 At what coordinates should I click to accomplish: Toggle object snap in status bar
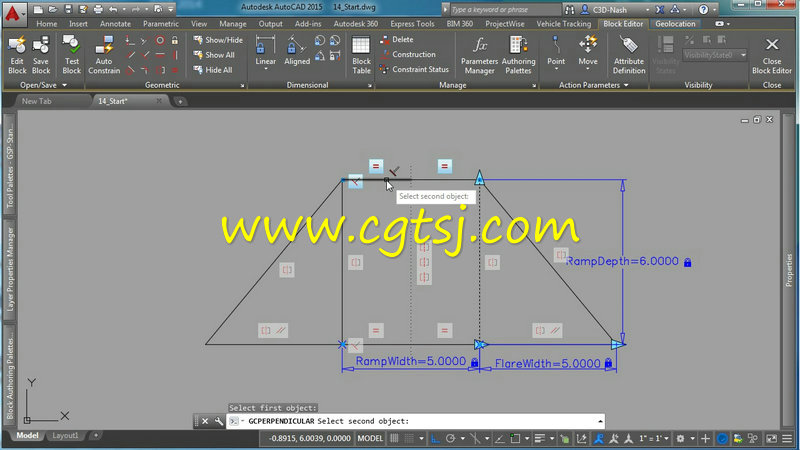[515, 438]
